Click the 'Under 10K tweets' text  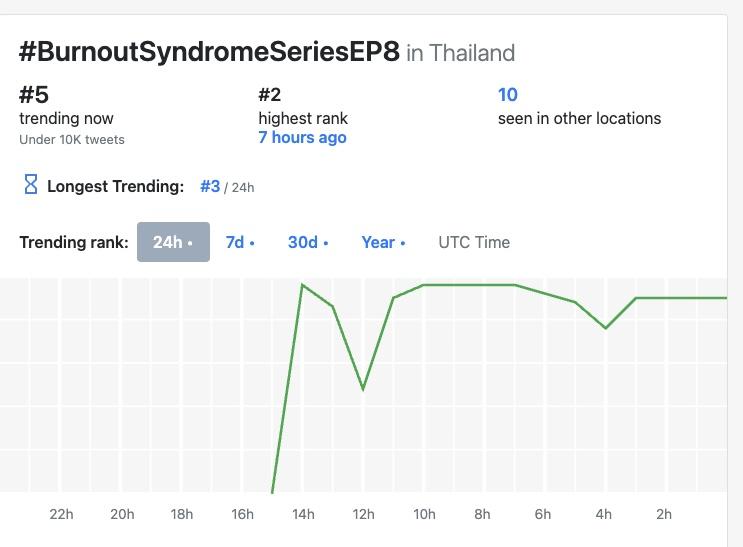(72, 139)
